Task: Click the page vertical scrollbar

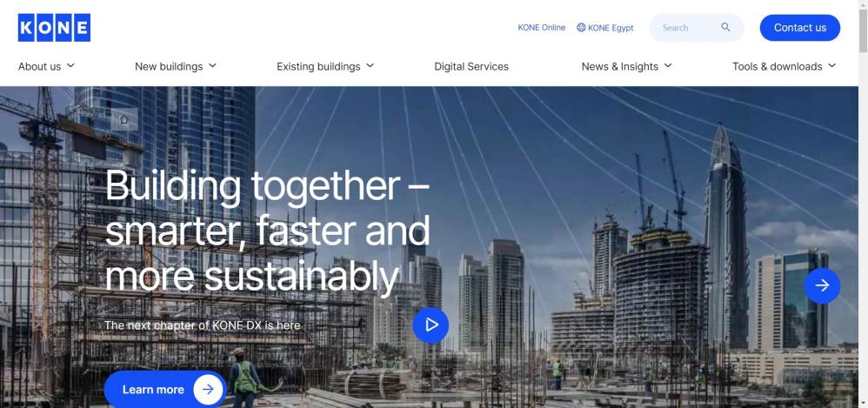Action: tap(863, 204)
